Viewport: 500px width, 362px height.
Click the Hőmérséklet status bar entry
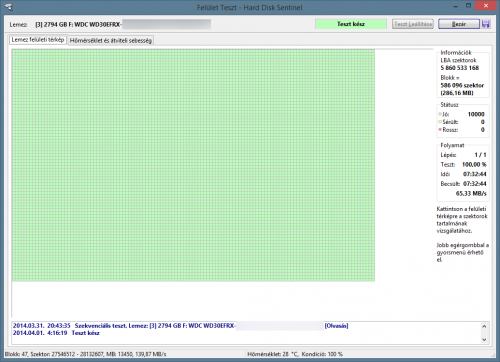click(x=295, y=354)
